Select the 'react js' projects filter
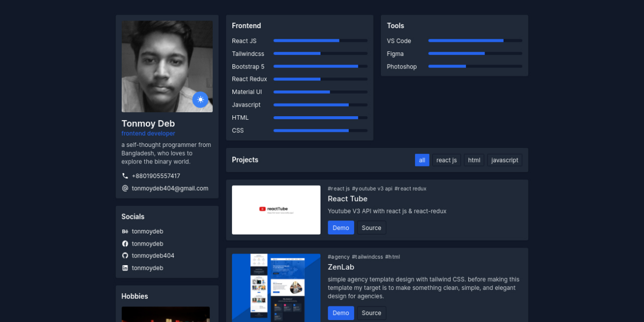Image resolution: width=644 pixels, height=322 pixels. [447, 160]
